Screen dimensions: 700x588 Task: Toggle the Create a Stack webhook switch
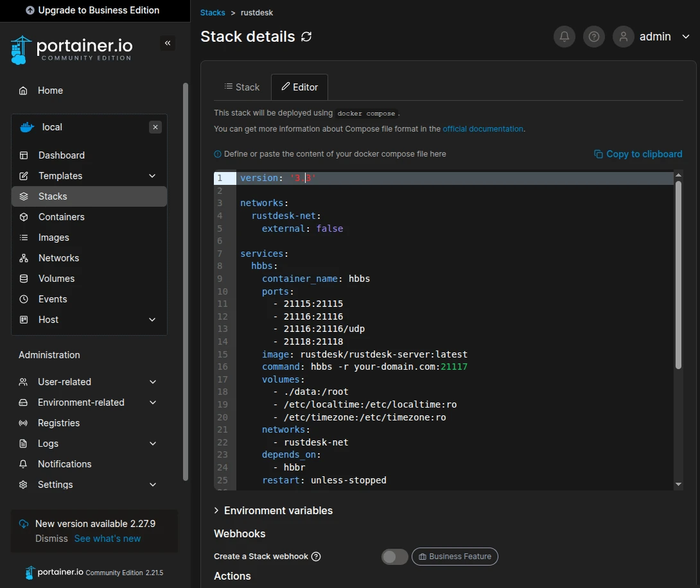(x=395, y=557)
